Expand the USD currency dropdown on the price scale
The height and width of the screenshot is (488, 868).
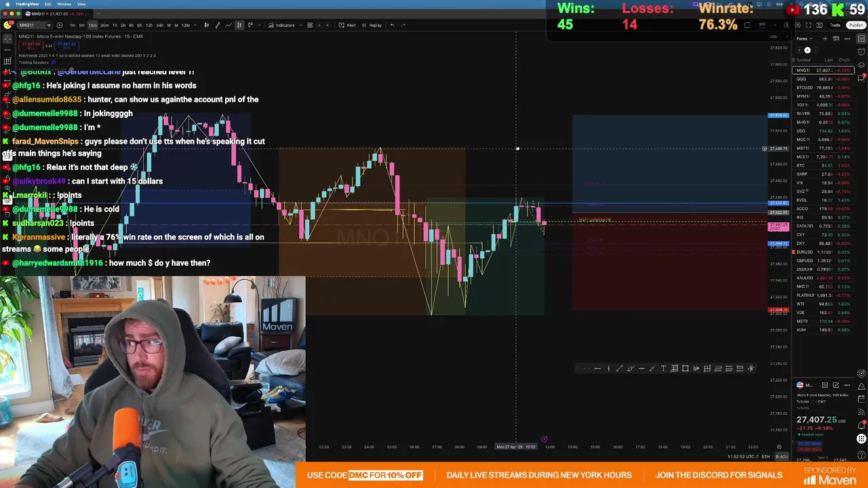click(x=778, y=37)
